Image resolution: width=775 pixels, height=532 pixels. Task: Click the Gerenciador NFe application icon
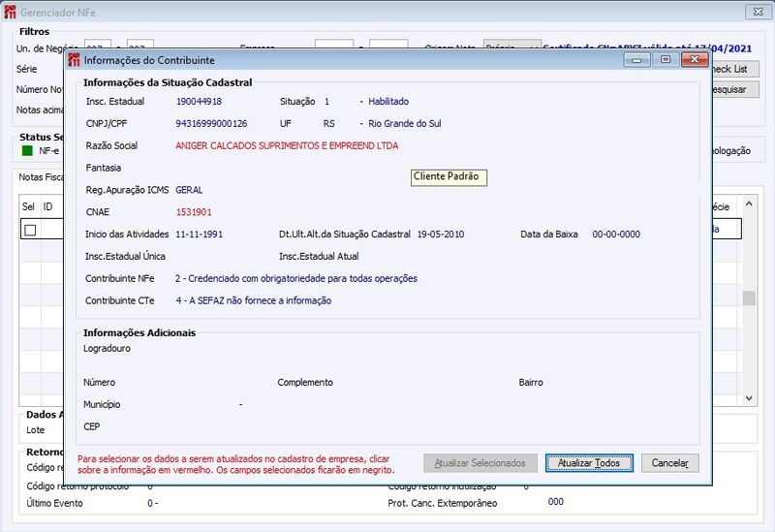[10, 12]
